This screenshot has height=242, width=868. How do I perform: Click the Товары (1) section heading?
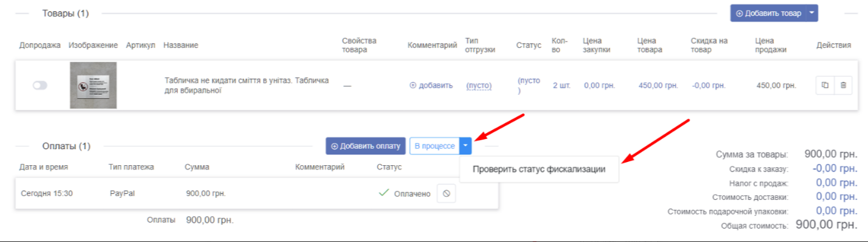click(x=65, y=13)
